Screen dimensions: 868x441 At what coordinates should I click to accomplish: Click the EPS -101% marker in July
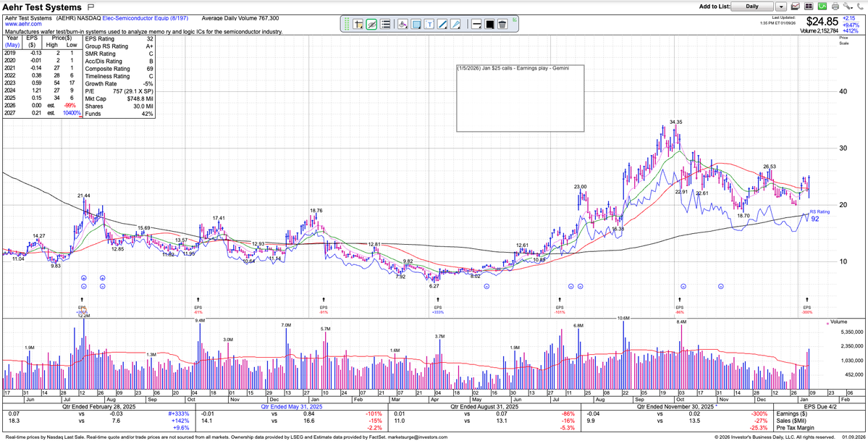click(559, 310)
